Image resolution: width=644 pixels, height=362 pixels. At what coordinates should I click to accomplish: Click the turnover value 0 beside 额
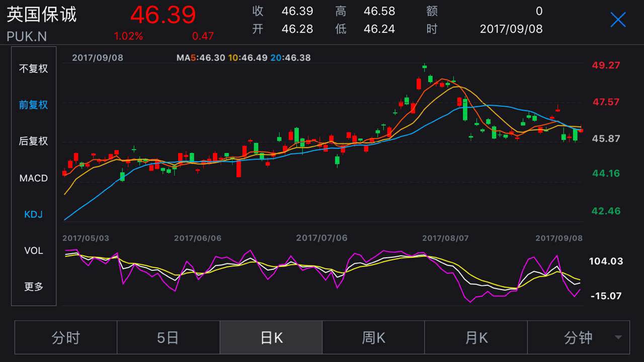(539, 11)
